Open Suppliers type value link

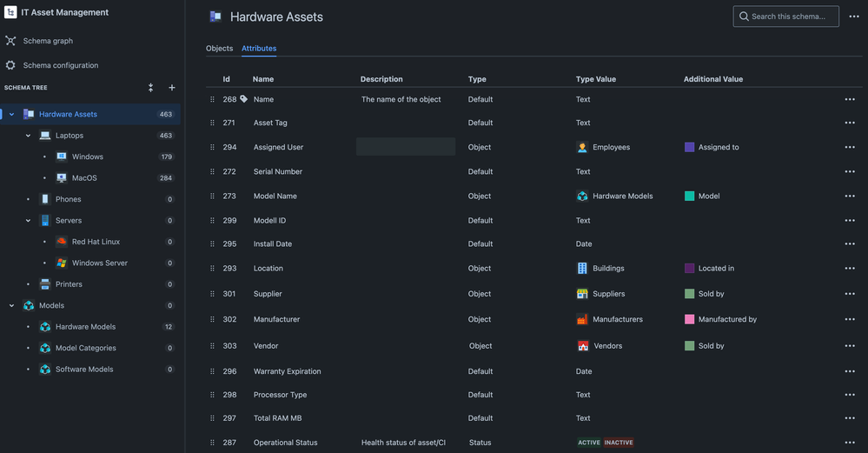click(x=608, y=294)
